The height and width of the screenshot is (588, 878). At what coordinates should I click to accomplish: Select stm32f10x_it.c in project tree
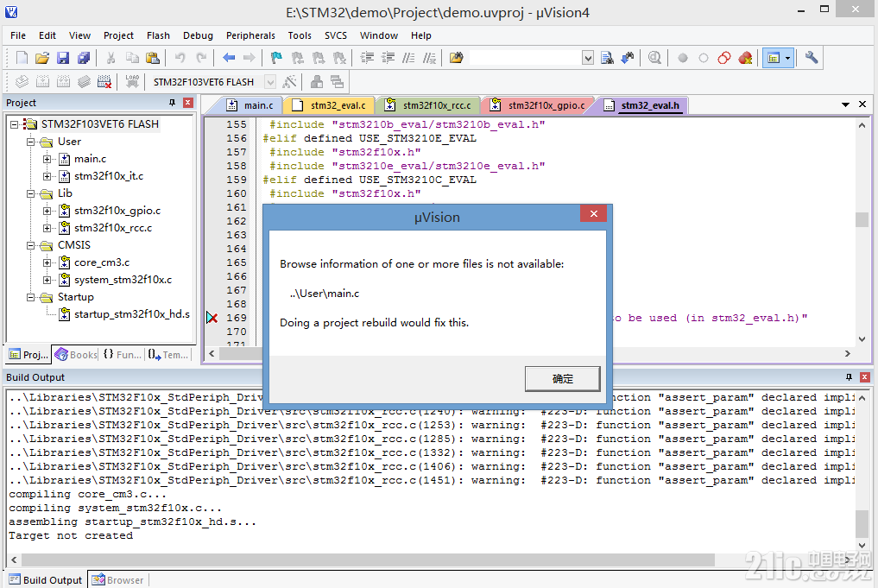point(109,176)
